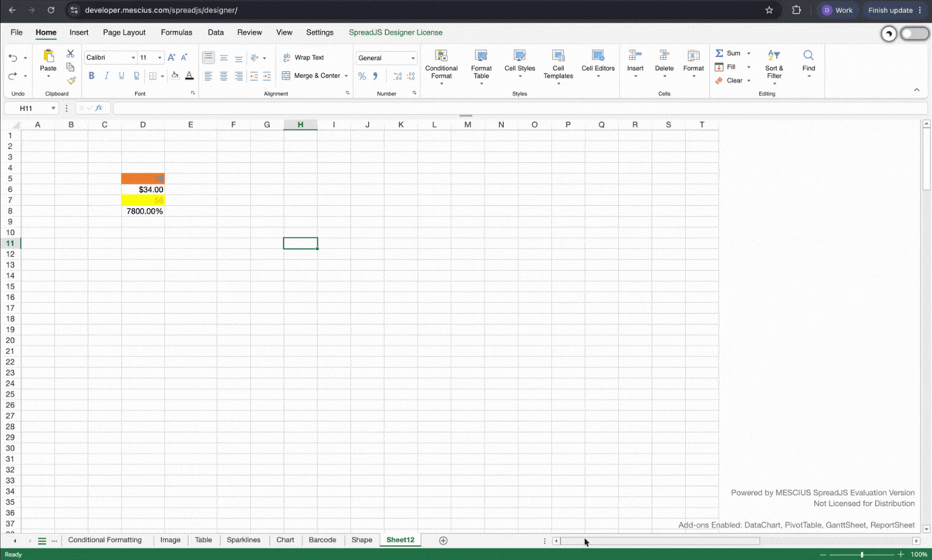Viewport: 932px width, 560px height.
Task: Open the Conditional Format menu
Action: point(441,66)
